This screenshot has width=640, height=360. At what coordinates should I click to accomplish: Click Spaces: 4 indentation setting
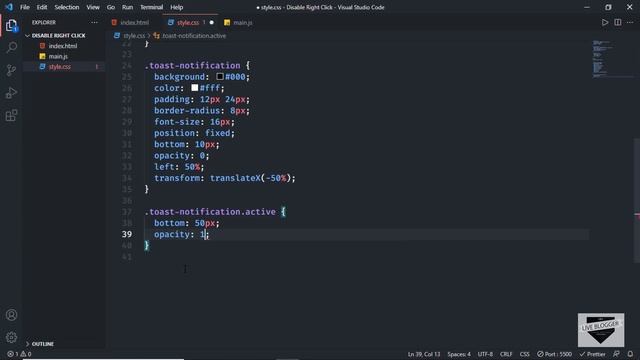click(459, 354)
